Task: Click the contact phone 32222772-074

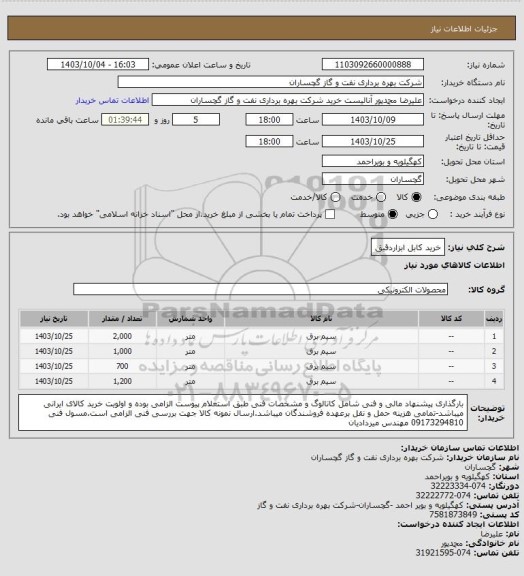Action: [443, 496]
